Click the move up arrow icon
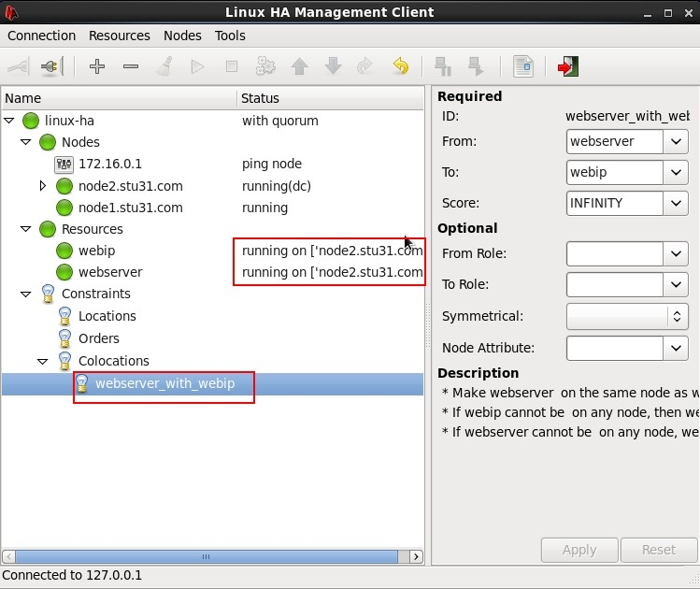 point(299,67)
